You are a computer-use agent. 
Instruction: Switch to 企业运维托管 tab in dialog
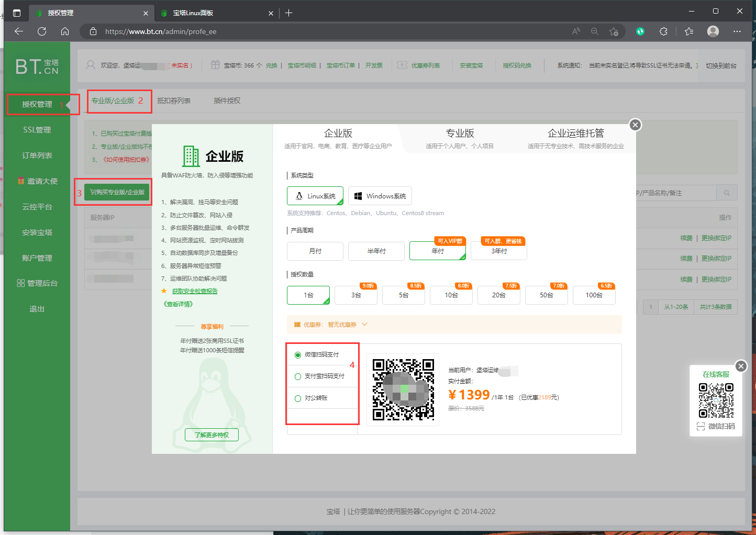575,138
